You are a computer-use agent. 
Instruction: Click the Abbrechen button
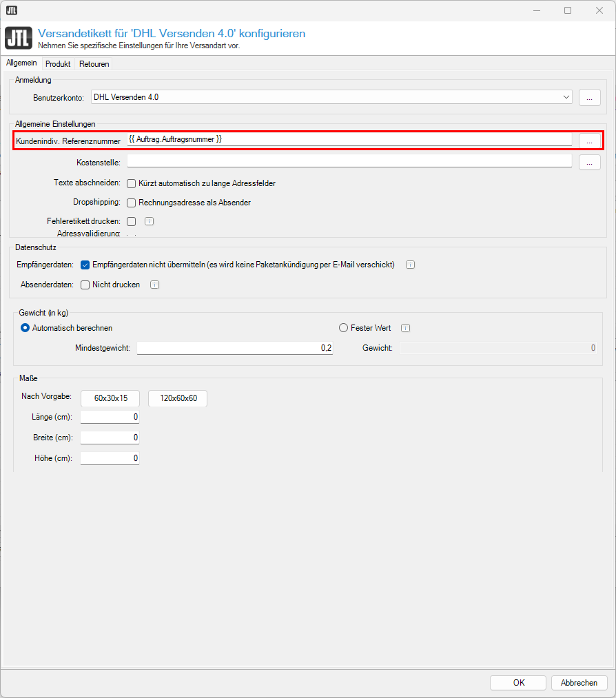[x=579, y=683]
